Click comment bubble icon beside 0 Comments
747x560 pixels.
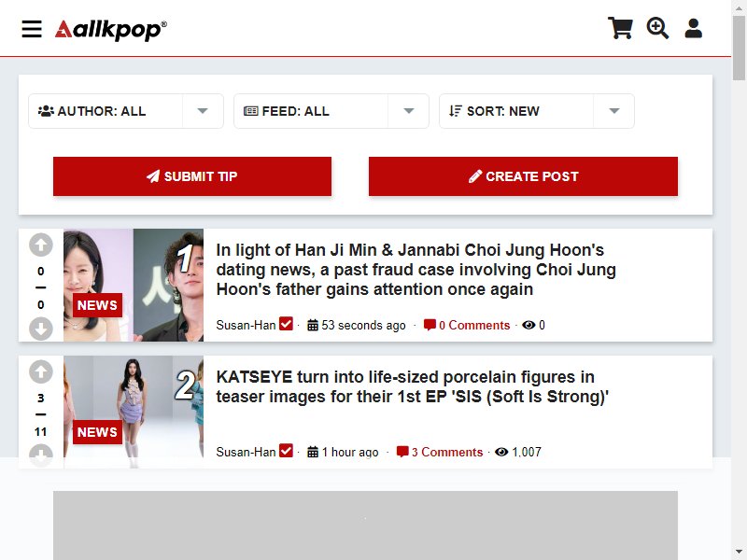(430, 325)
